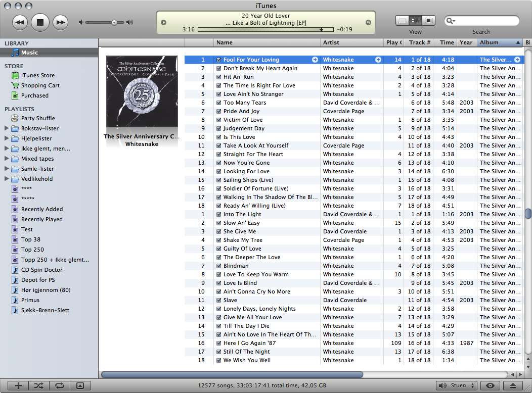Click the Silver Anniversary album artwork
Viewport: 532px width, 393px height.
tap(142, 91)
